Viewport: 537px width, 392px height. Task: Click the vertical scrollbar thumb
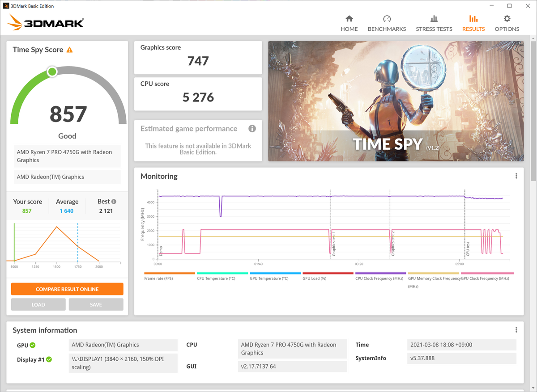click(x=533, y=112)
